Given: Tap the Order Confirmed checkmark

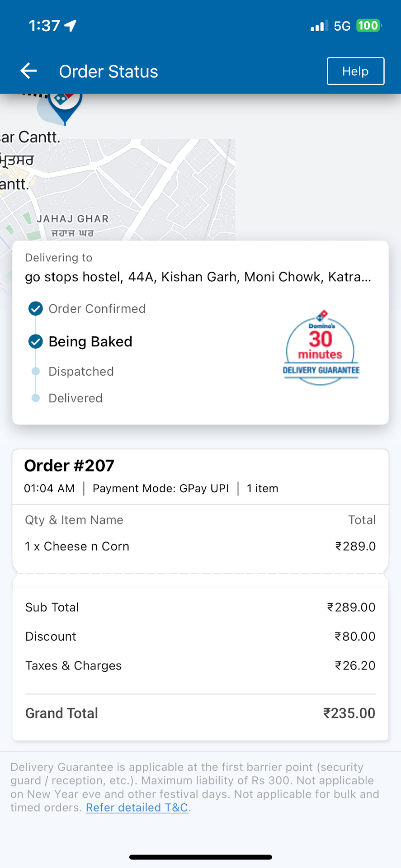Looking at the screenshot, I should (36, 309).
